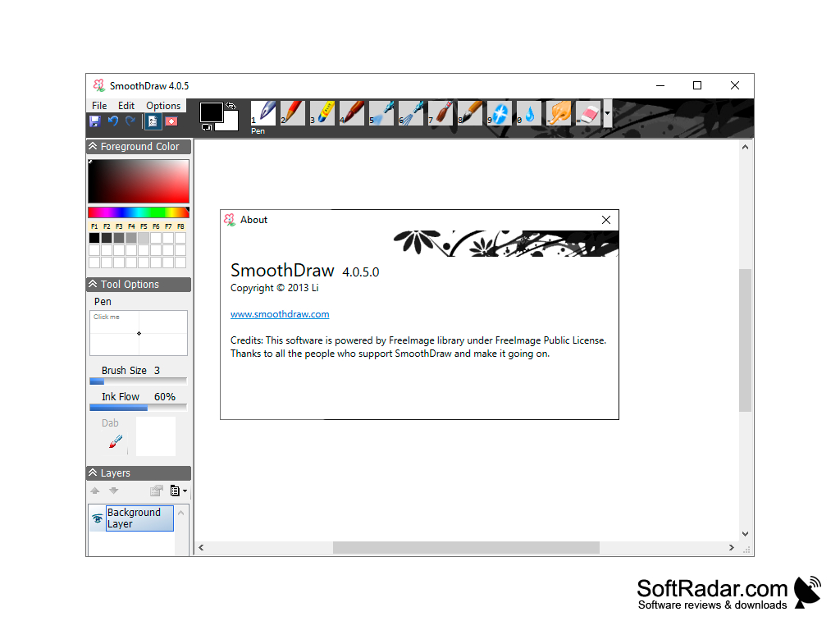Open the Edit menu
Viewport: 840px width, 630px height.
tap(126, 106)
